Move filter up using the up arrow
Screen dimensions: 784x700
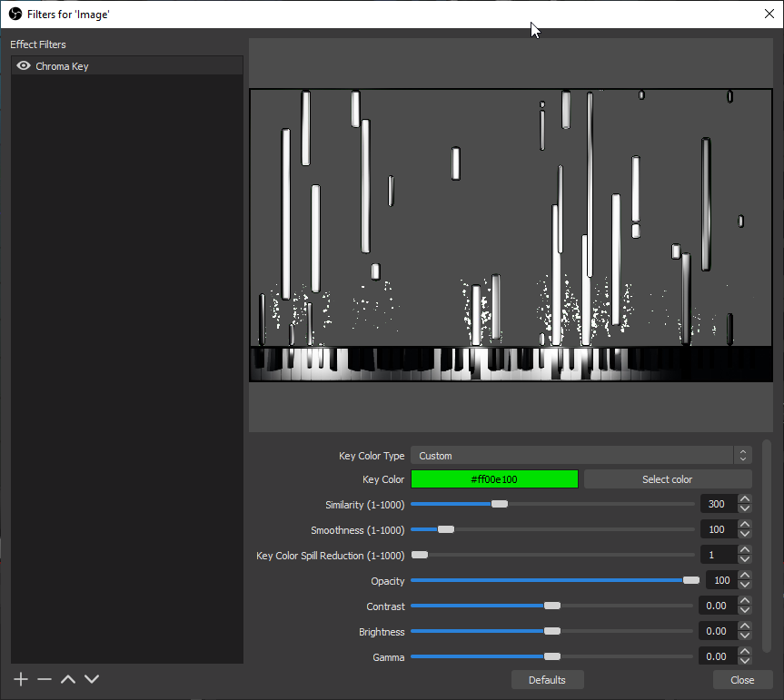coord(68,679)
